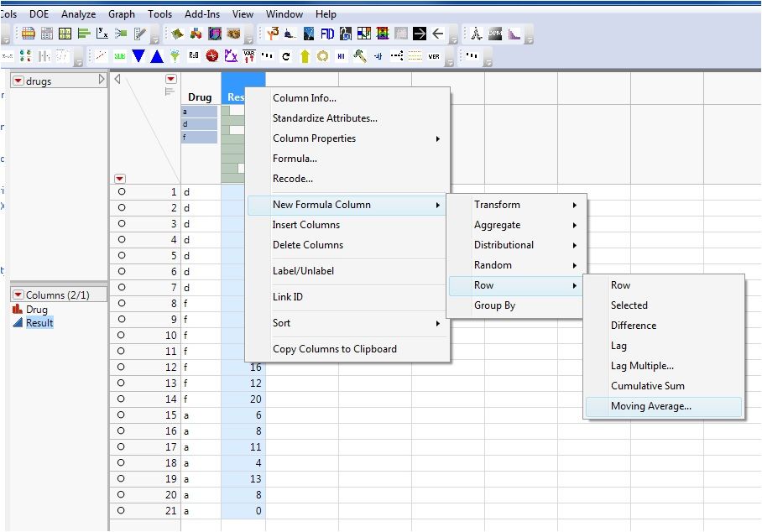762x532 pixels.
Task: Click the VER toolbar icon
Action: tap(434, 56)
